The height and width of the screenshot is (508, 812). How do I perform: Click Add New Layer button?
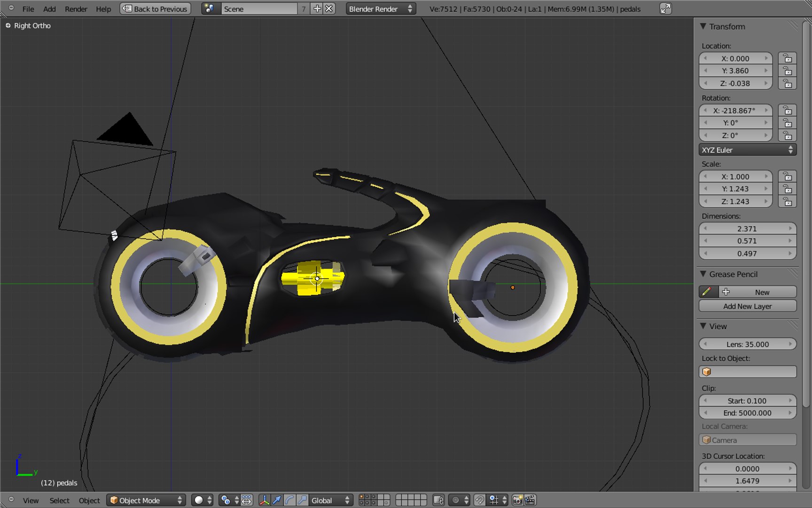point(747,306)
